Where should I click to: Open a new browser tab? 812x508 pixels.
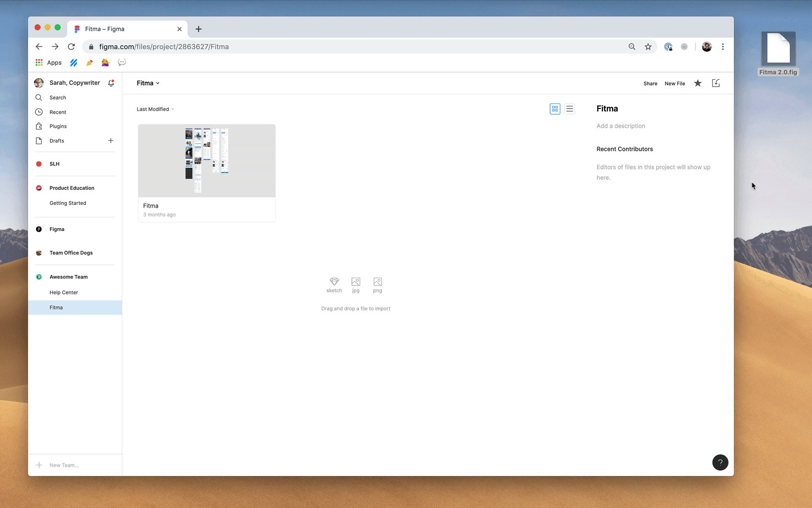point(198,29)
